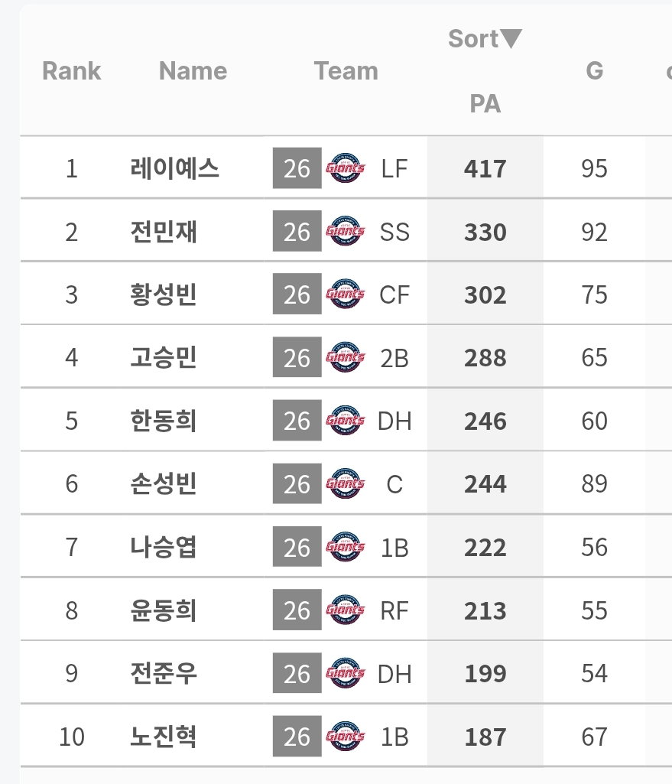Open player 전준우 profile link

[164, 673]
